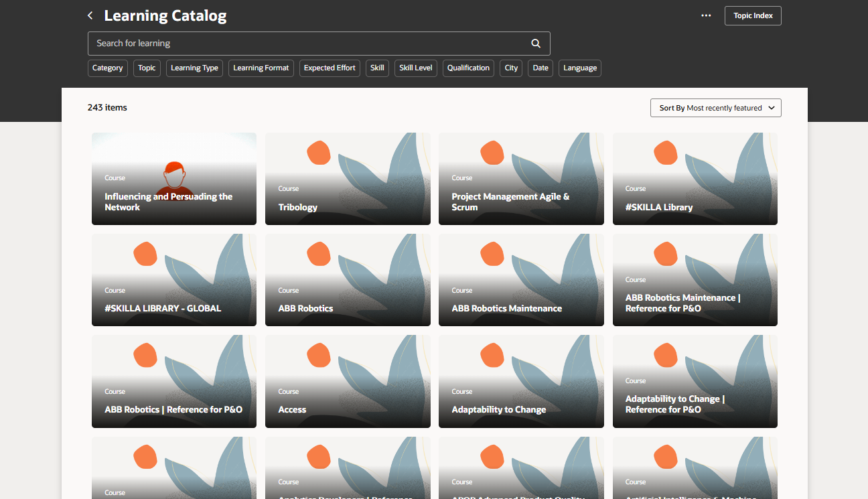868x499 pixels.
Task: Open the Topic Index
Action: click(x=753, y=15)
